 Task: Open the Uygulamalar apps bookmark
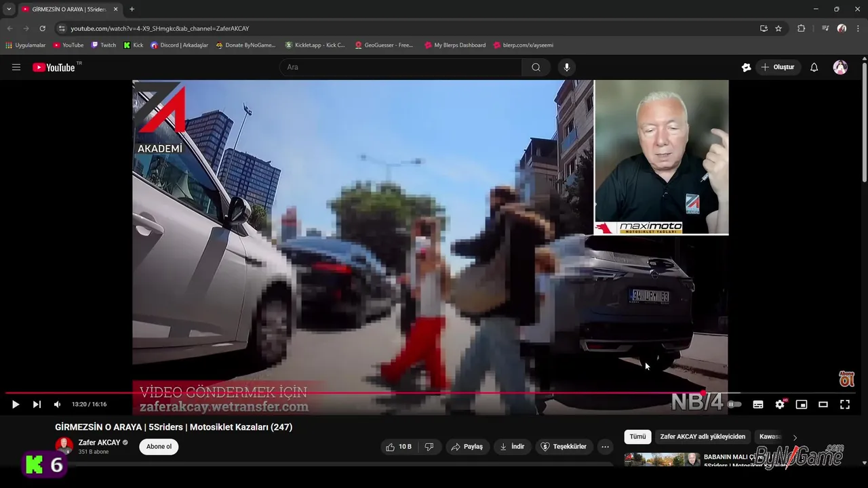coord(25,45)
